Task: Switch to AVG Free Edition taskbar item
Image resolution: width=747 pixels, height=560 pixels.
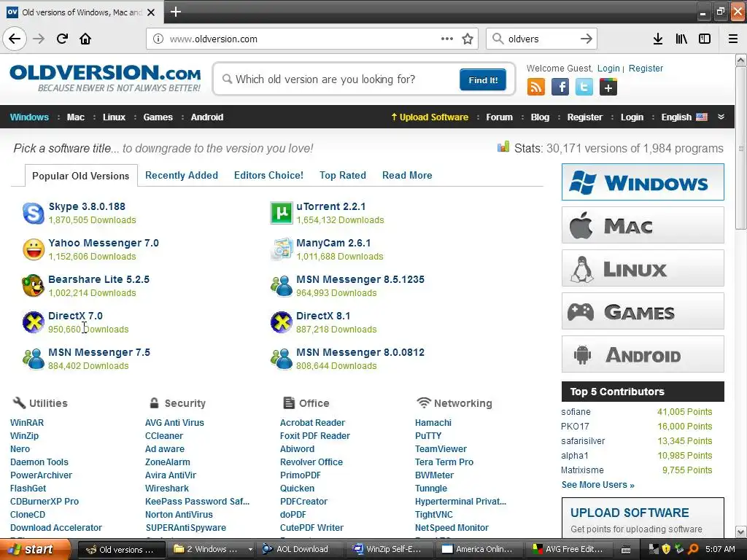Action: point(570,549)
